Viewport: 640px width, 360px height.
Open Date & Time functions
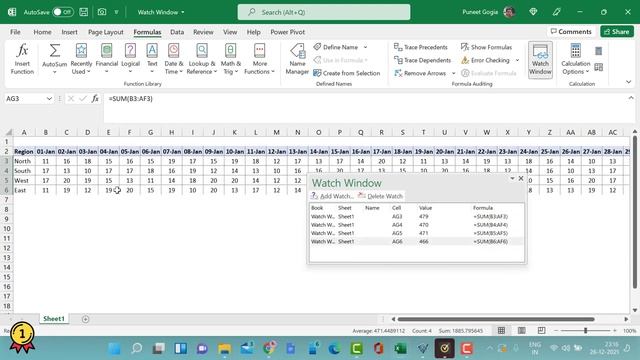[173, 59]
